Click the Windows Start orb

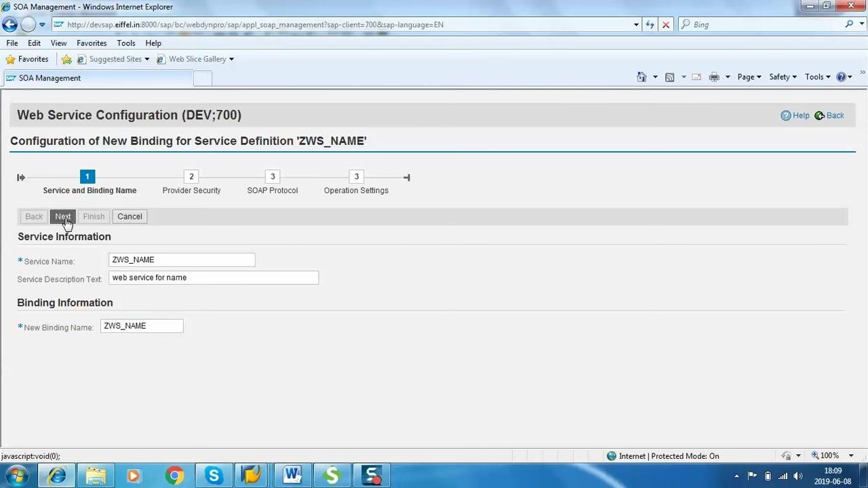[x=15, y=475]
